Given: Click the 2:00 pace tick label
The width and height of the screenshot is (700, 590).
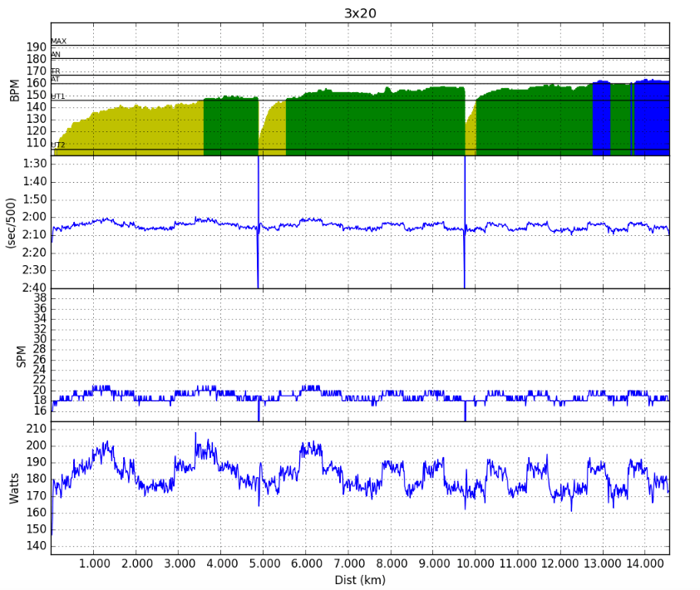Looking at the screenshot, I should [x=35, y=217].
